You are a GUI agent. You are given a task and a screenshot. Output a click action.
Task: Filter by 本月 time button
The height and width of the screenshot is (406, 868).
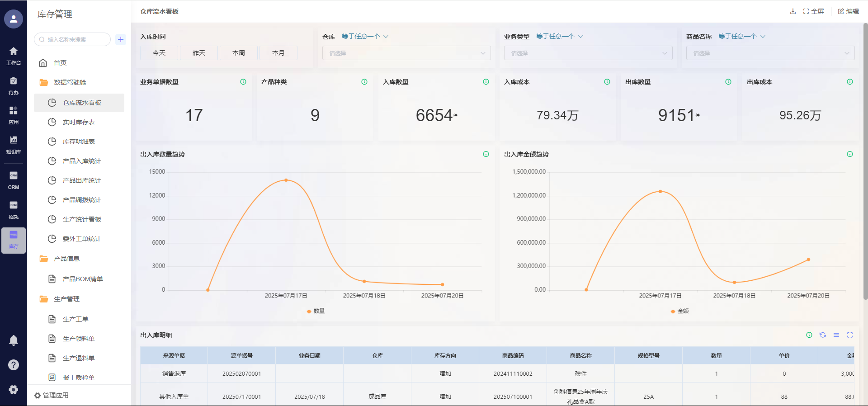[x=278, y=53]
